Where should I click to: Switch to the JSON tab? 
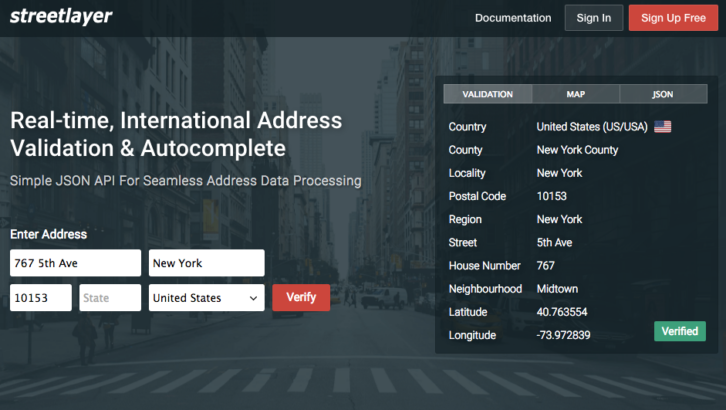point(662,94)
